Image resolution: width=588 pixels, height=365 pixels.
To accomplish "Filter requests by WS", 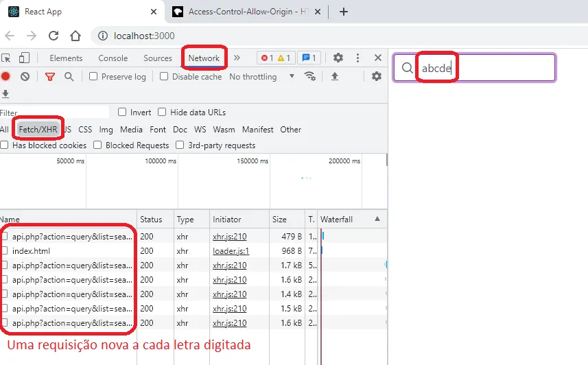I will click(200, 130).
